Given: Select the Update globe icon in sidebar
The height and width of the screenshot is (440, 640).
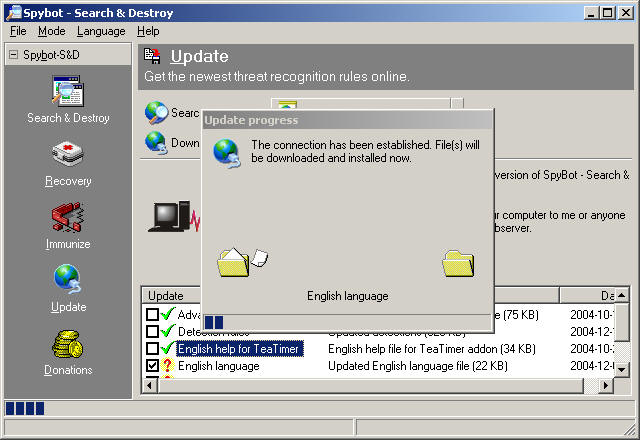Looking at the screenshot, I should coord(68,281).
